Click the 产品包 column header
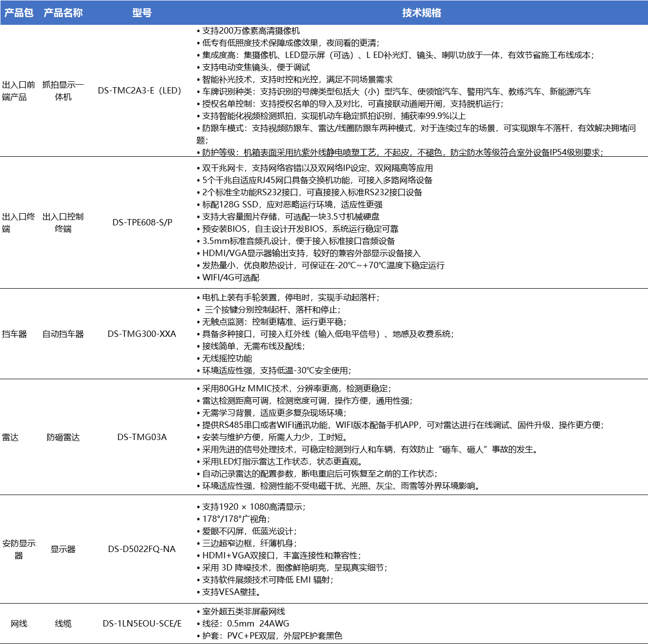Viewport: 648px width, 644px height. (x=18, y=13)
